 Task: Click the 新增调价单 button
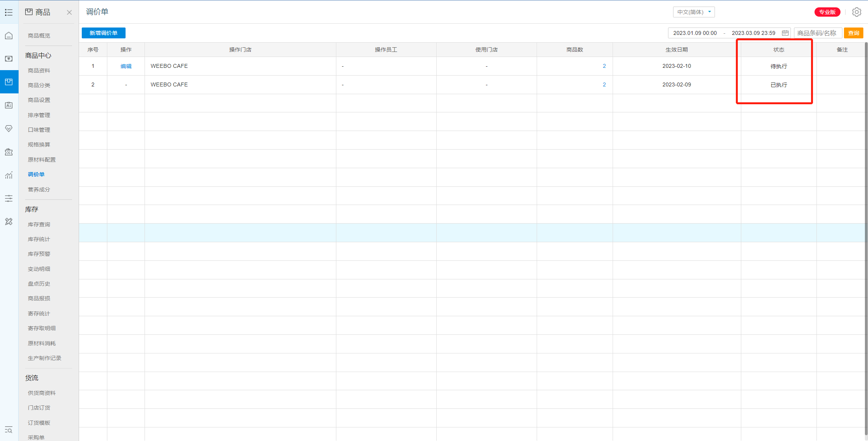pyautogui.click(x=103, y=33)
